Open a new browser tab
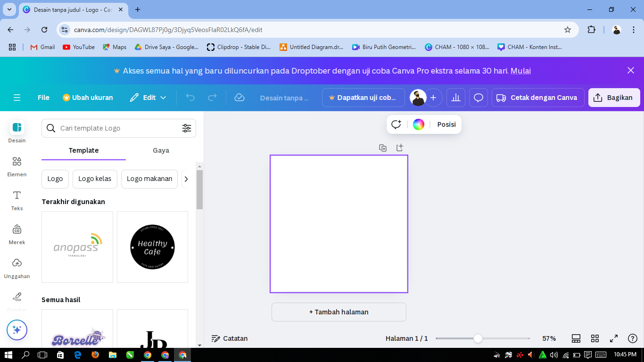 point(138,9)
